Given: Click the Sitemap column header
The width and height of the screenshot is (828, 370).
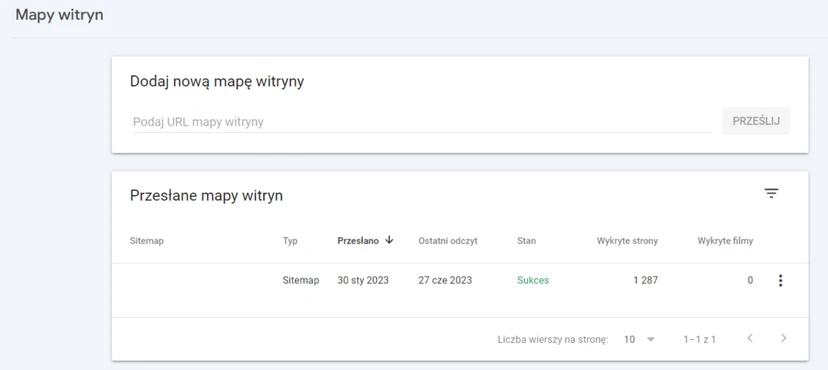Looking at the screenshot, I should click(x=147, y=241).
